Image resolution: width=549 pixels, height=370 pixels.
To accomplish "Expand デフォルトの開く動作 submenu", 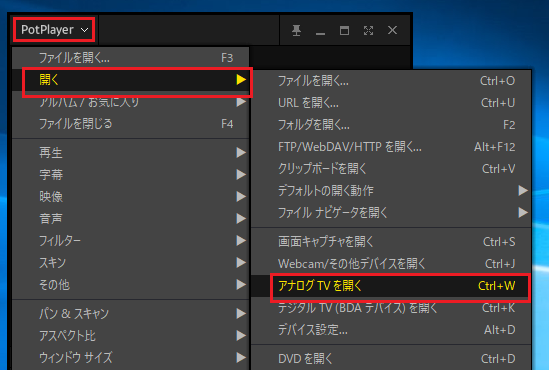I will [391, 191].
